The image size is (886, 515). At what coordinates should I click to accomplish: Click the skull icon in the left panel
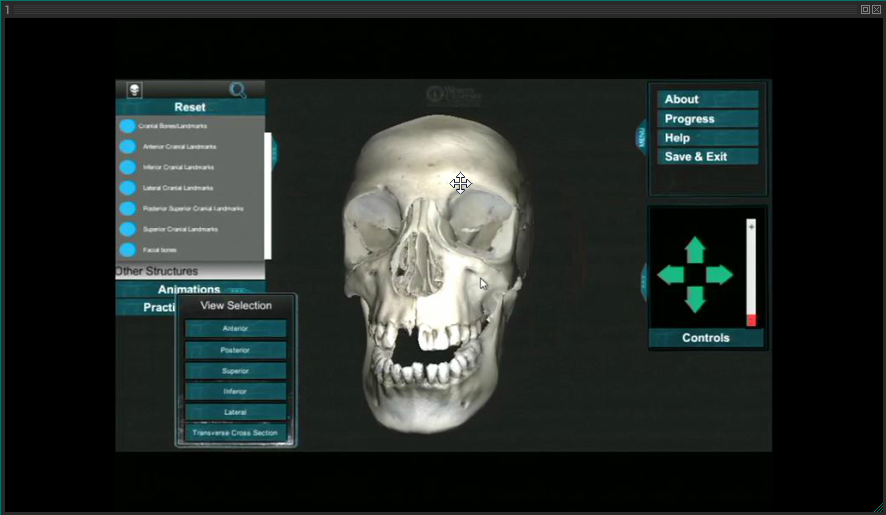click(134, 90)
